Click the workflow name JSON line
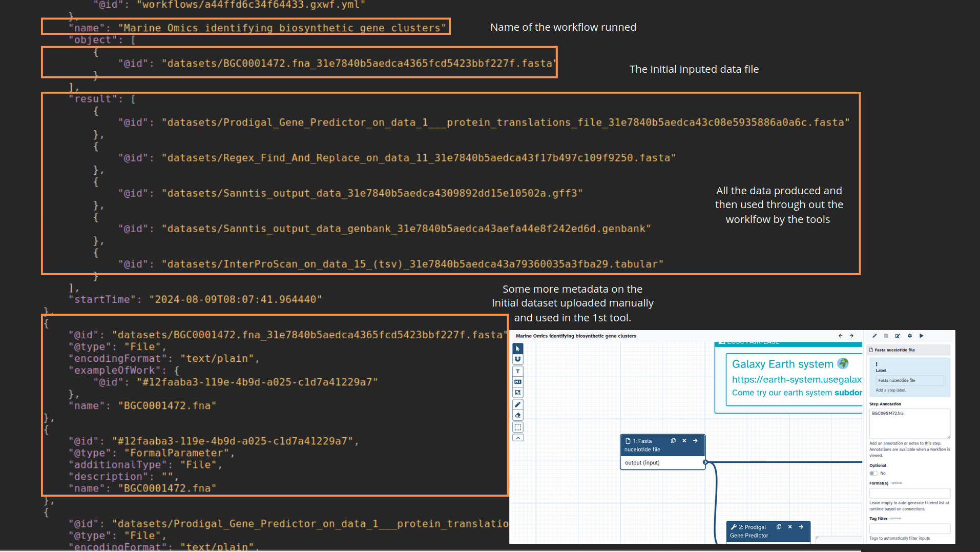The image size is (980, 552). (258, 28)
